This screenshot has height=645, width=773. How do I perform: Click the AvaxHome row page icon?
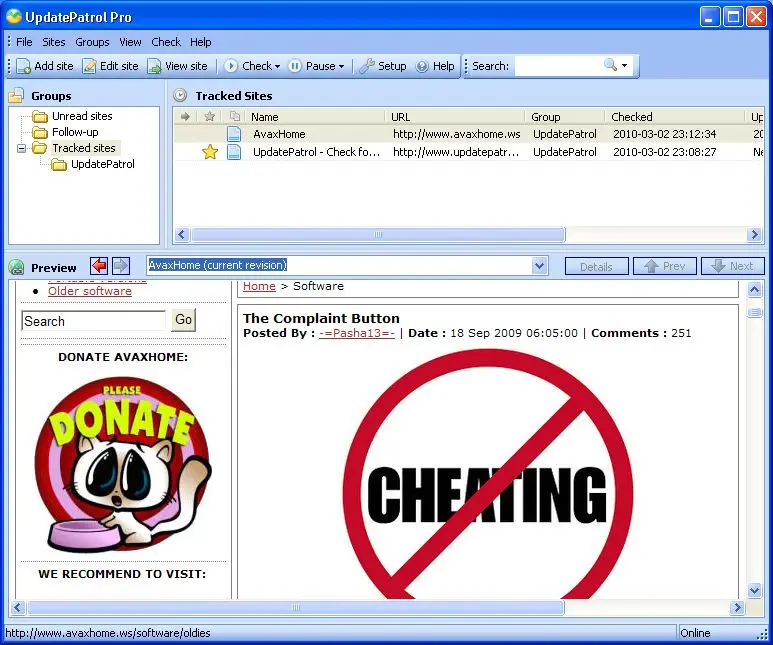point(234,134)
